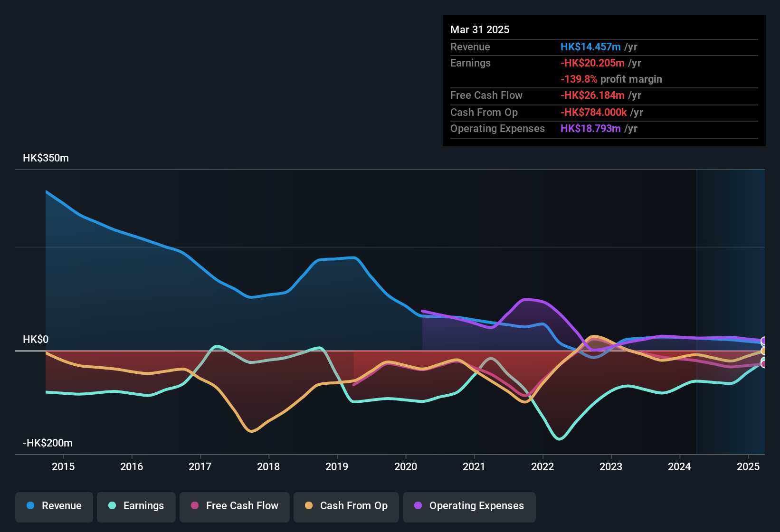The height and width of the screenshot is (532, 780).
Task: Click the HK$14.457m revenue value
Action: [591, 47]
